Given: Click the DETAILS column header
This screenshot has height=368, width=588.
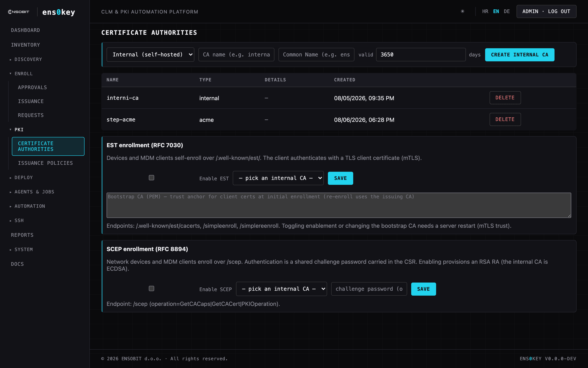Looking at the screenshot, I should 275,80.
